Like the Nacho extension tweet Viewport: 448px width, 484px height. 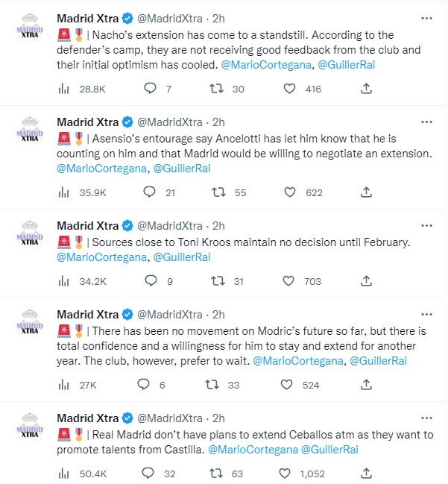click(291, 89)
